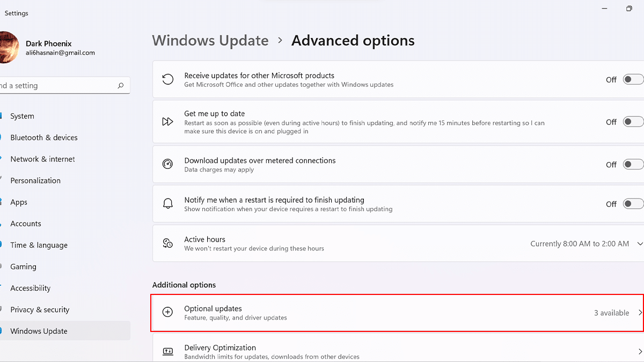
Task: Switch on Notify me when restart required
Action: click(633, 204)
